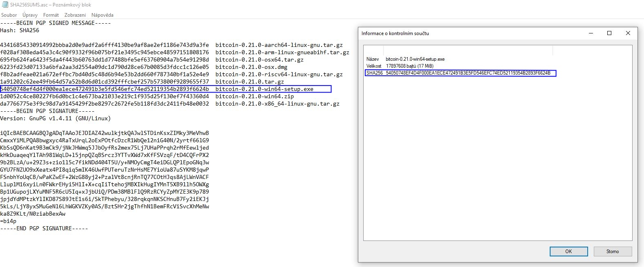Click the bitcoin-0.21.0-win64.zip filename in the text

[254, 97]
